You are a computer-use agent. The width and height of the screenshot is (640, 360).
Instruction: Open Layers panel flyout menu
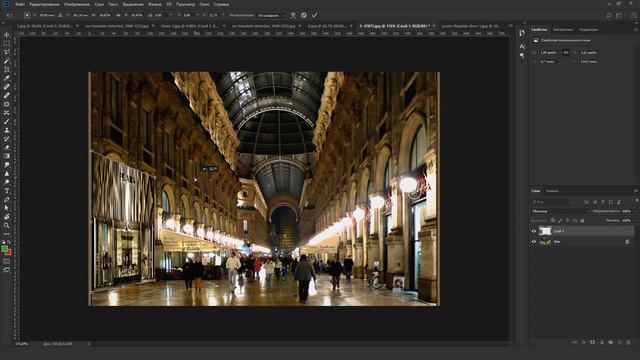pyautogui.click(x=636, y=191)
